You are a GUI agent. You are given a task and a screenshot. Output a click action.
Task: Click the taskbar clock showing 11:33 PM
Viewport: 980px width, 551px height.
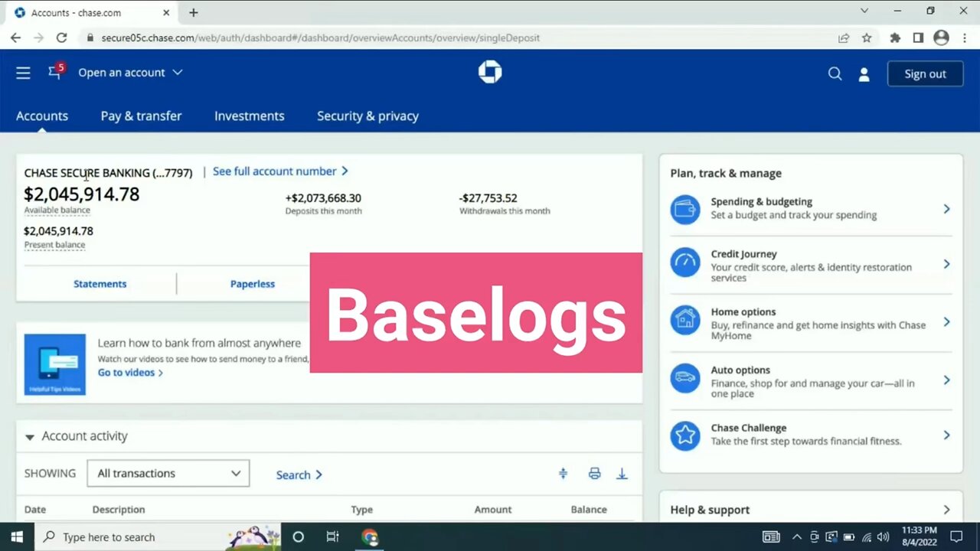pos(919,536)
